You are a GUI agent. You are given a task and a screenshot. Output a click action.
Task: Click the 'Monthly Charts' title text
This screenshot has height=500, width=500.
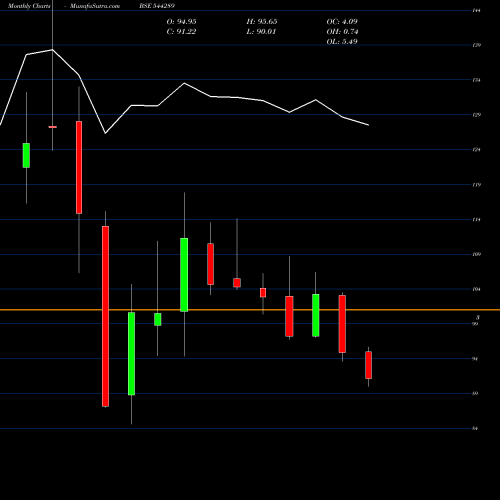point(29,6)
